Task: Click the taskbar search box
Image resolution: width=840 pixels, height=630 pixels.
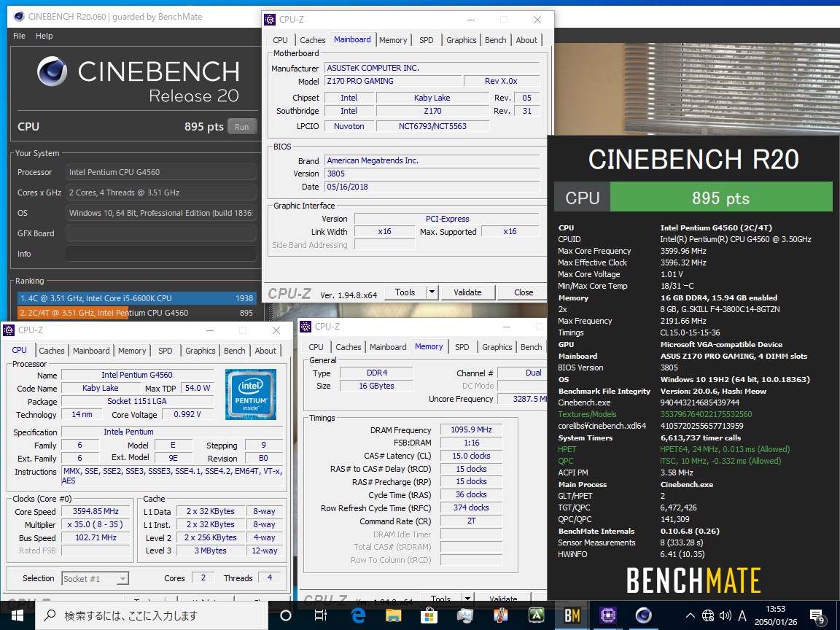Action: tap(152, 615)
